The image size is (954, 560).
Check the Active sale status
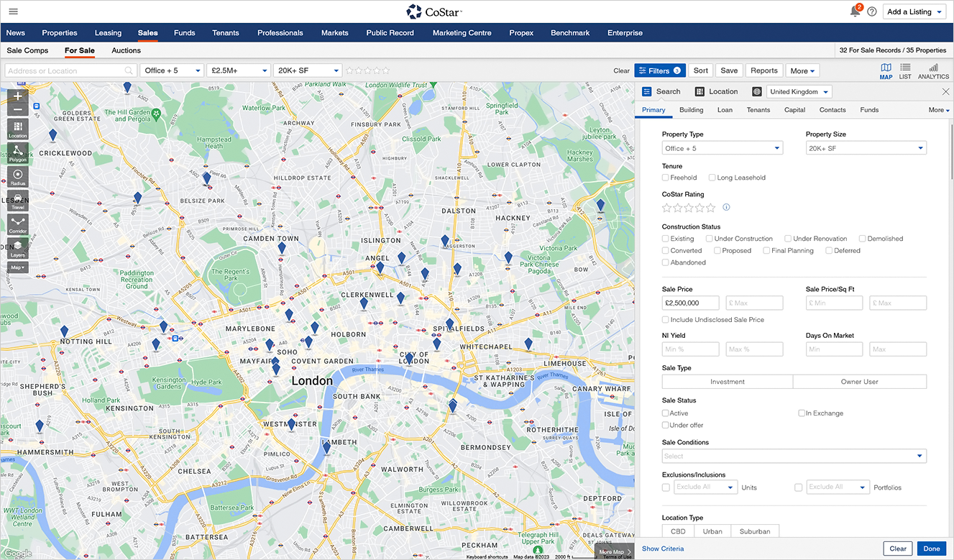click(x=666, y=413)
